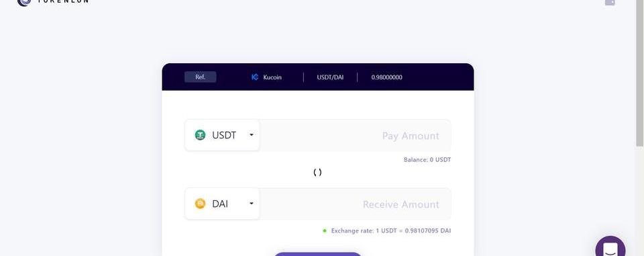Click the Ref. badge
Image resolution: width=644 pixels, height=256 pixels.
coord(201,77)
